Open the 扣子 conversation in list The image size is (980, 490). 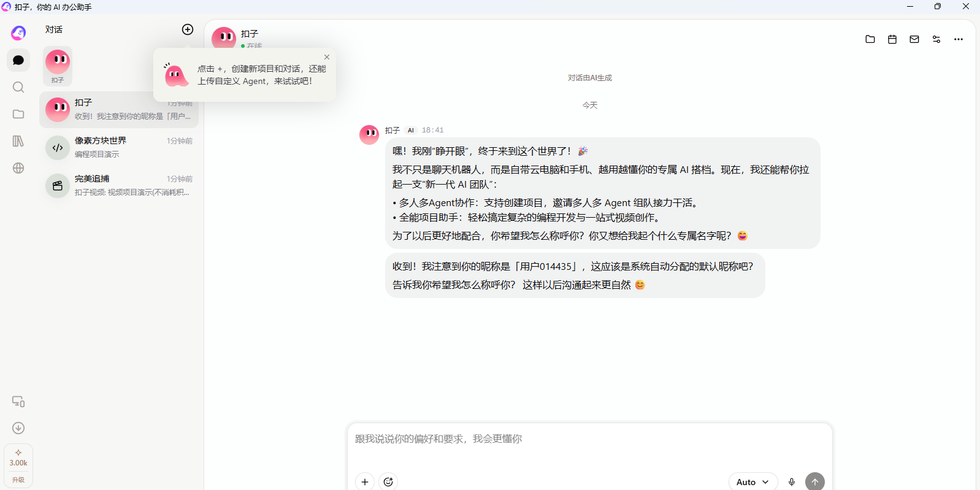coord(119,110)
